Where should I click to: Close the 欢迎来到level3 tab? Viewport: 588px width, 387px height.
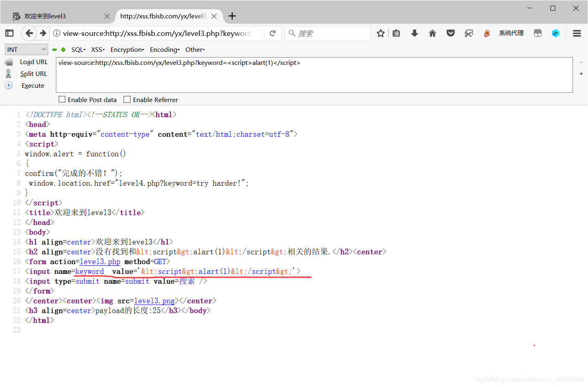107,16
